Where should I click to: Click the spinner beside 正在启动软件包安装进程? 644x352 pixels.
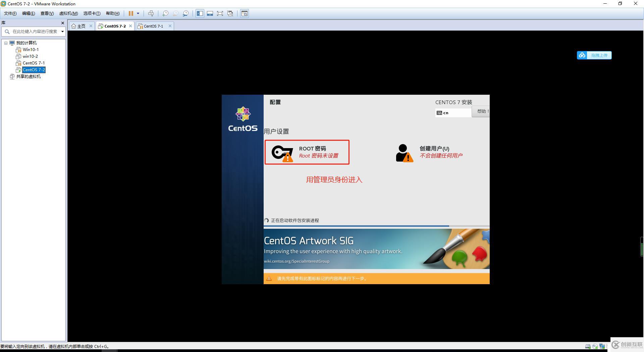(266, 220)
